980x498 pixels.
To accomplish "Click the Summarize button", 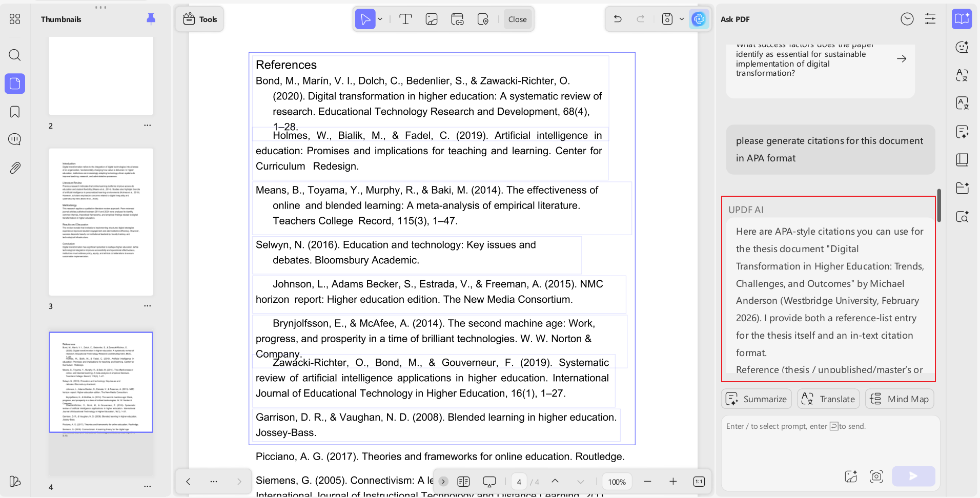I will 756,399.
